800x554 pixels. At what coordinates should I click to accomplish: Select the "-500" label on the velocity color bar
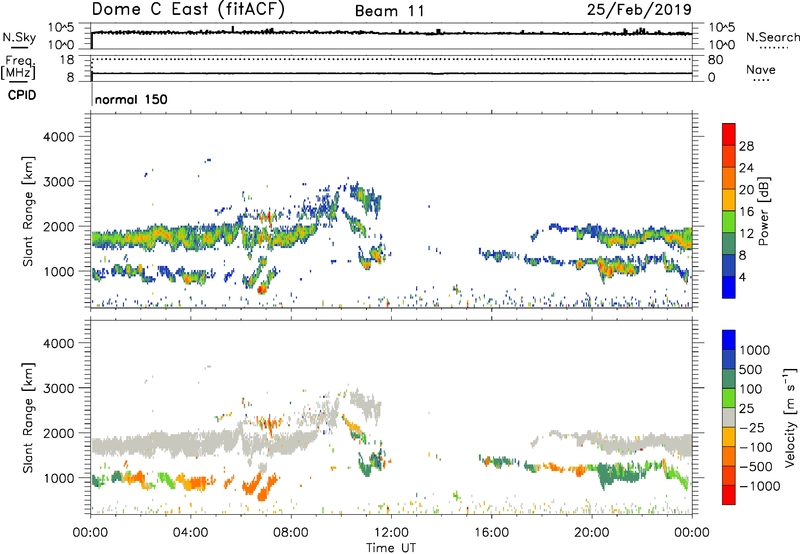(x=755, y=467)
